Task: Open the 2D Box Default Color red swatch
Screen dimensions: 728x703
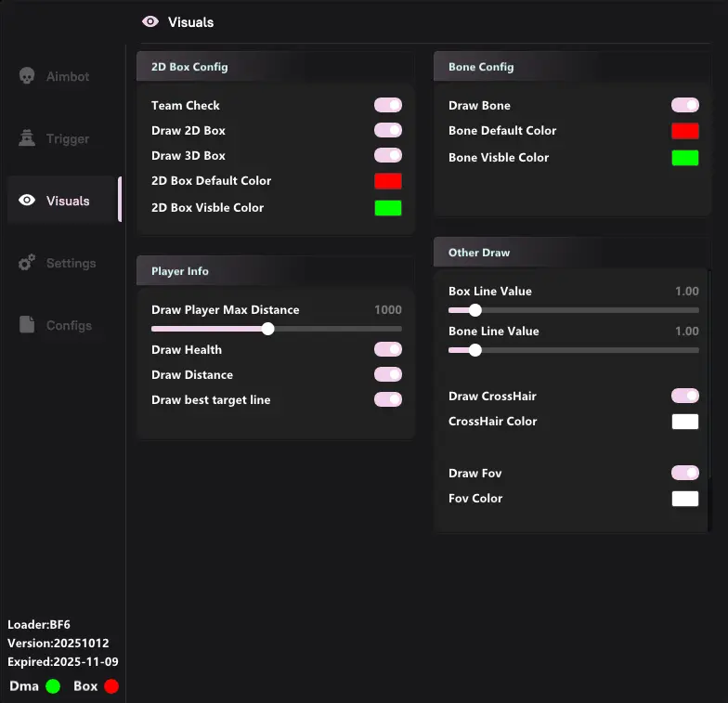Action: [388, 181]
